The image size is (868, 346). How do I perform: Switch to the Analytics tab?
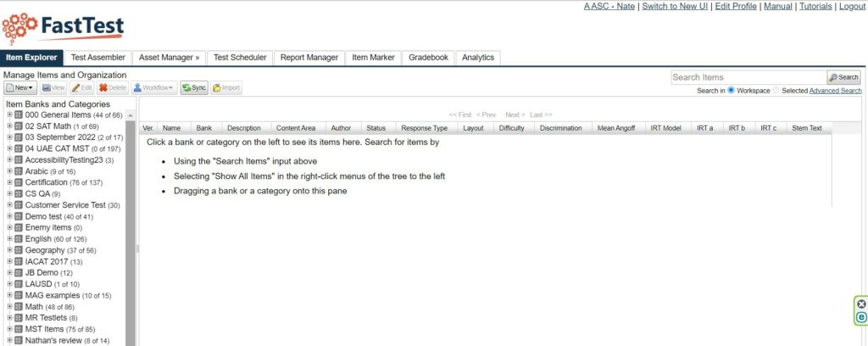478,58
